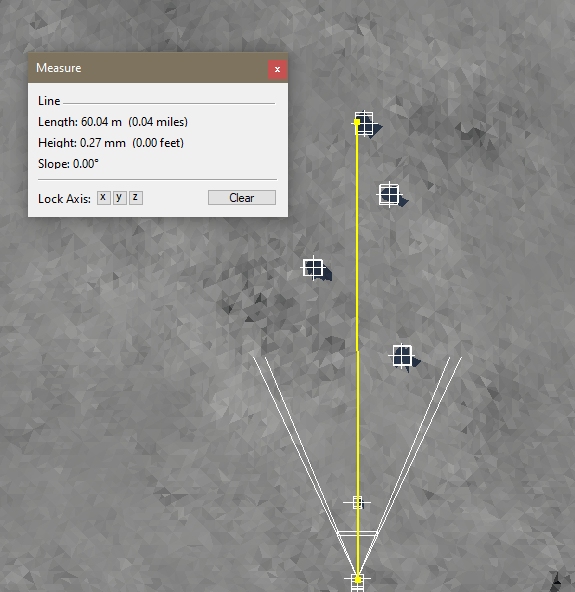This screenshot has width=575, height=592.
Task: Select the dark square marker left of the yellow line
Action: (313, 268)
